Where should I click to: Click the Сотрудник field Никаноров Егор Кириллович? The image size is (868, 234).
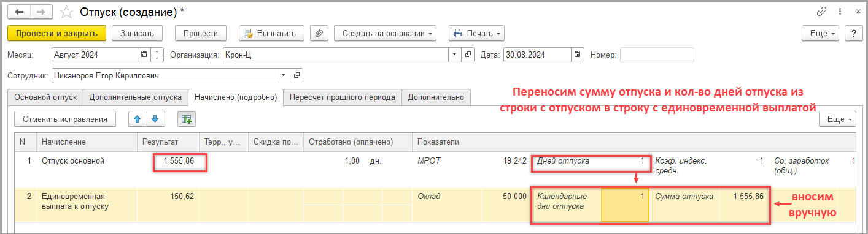165,75
